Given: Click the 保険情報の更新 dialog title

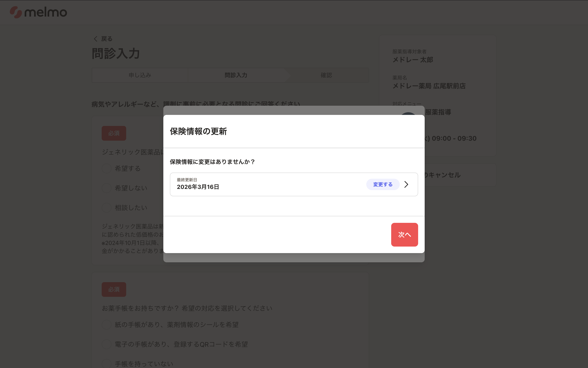Looking at the screenshot, I should [x=198, y=131].
